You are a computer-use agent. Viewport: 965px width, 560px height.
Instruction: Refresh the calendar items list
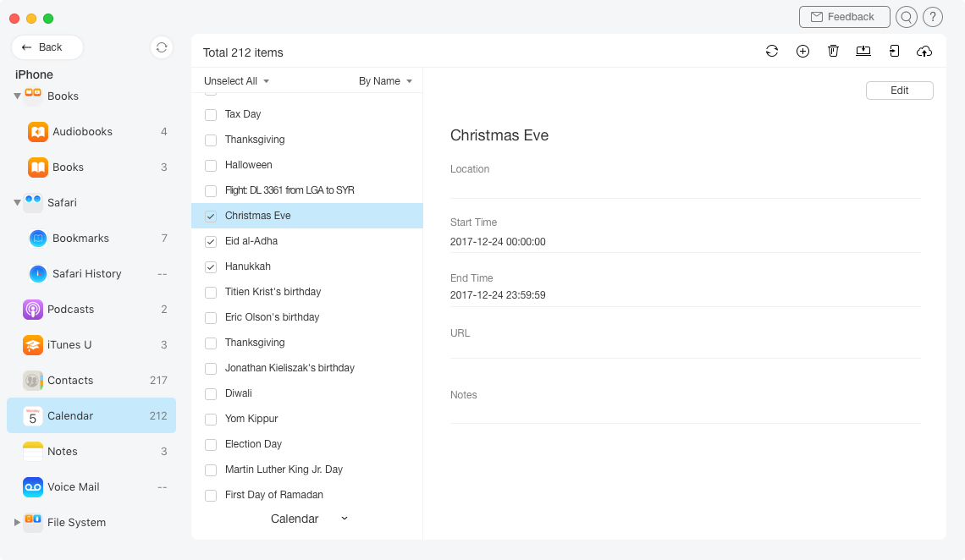click(x=771, y=51)
